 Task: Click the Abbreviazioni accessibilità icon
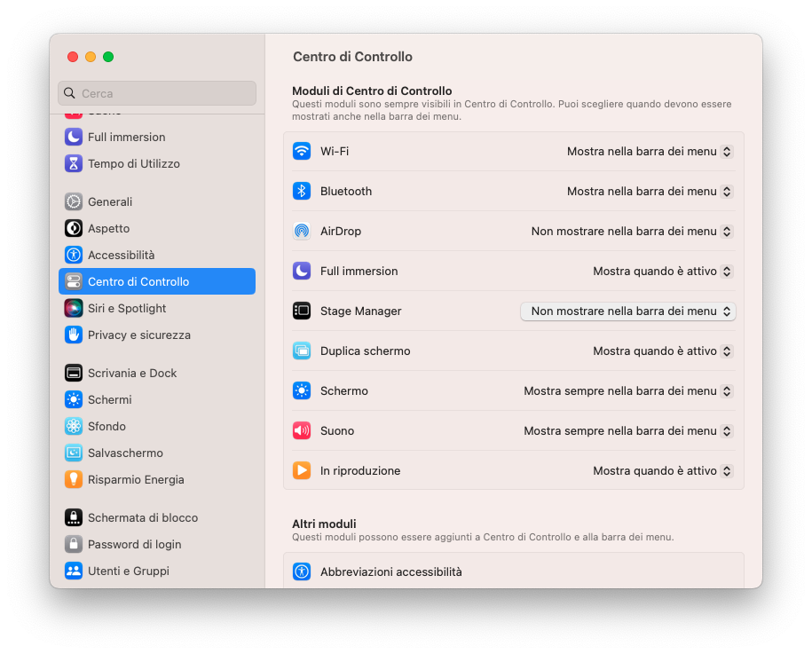(302, 571)
